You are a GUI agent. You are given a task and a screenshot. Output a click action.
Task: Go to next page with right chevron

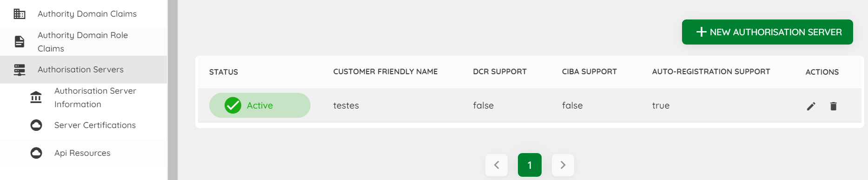pyautogui.click(x=563, y=165)
